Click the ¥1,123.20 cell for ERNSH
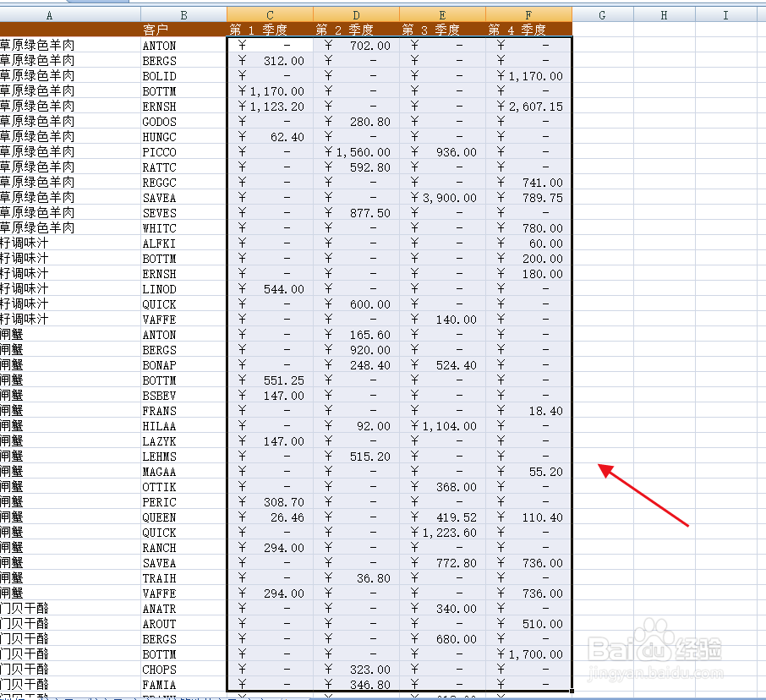Viewport: 766px width, 700px height. coord(271,106)
